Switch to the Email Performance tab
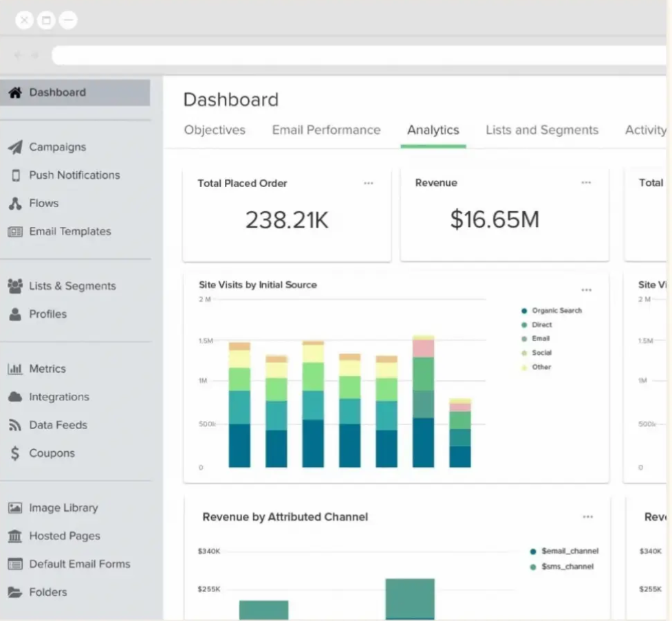Screen dimensions: 672x621 tap(326, 130)
